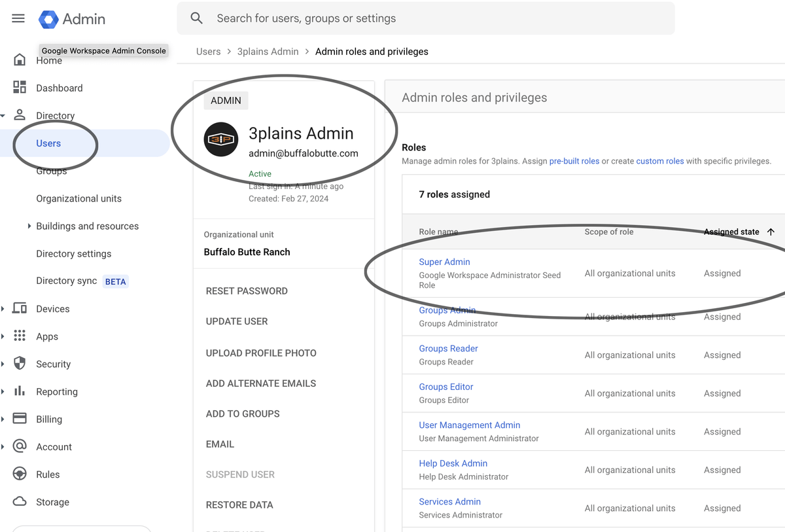Screen dimensions: 785x532
Task: Expand Buildings and resources tree item
Action: 29,226
